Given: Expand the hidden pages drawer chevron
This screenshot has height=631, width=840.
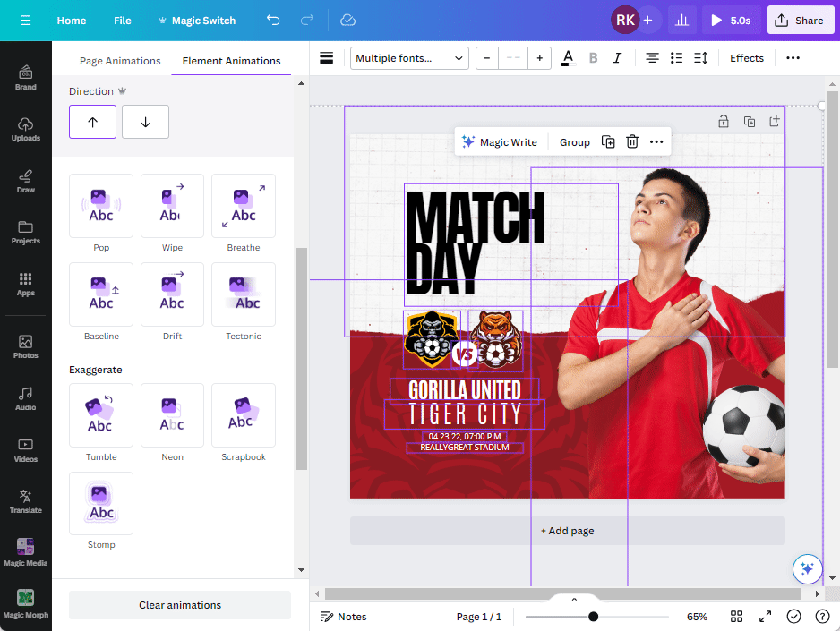Looking at the screenshot, I should [x=574, y=599].
